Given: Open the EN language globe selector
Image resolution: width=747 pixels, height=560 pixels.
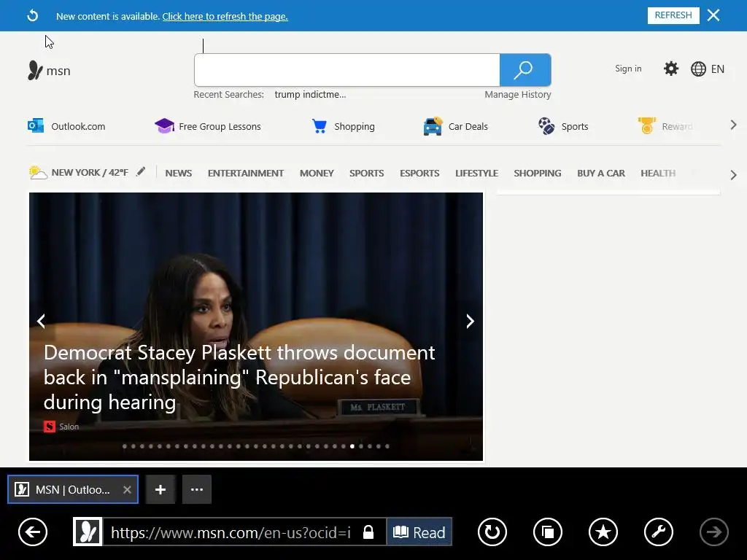Looking at the screenshot, I should point(708,69).
